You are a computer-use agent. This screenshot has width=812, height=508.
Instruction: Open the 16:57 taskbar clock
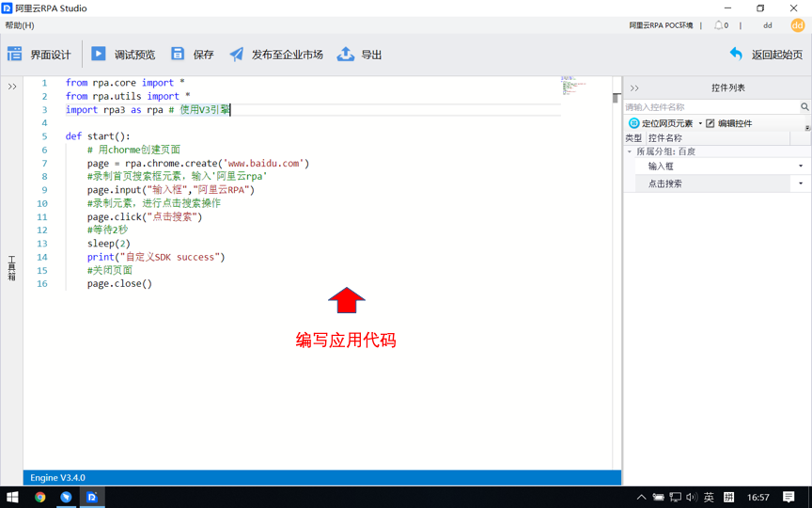(x=758, y=497)
